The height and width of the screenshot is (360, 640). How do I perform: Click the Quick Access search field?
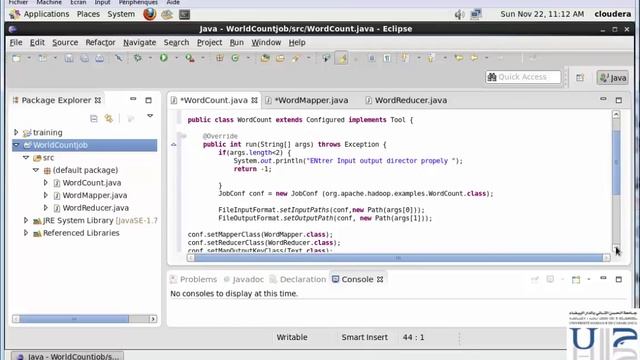pyautogui.click(x=523, y=77)
